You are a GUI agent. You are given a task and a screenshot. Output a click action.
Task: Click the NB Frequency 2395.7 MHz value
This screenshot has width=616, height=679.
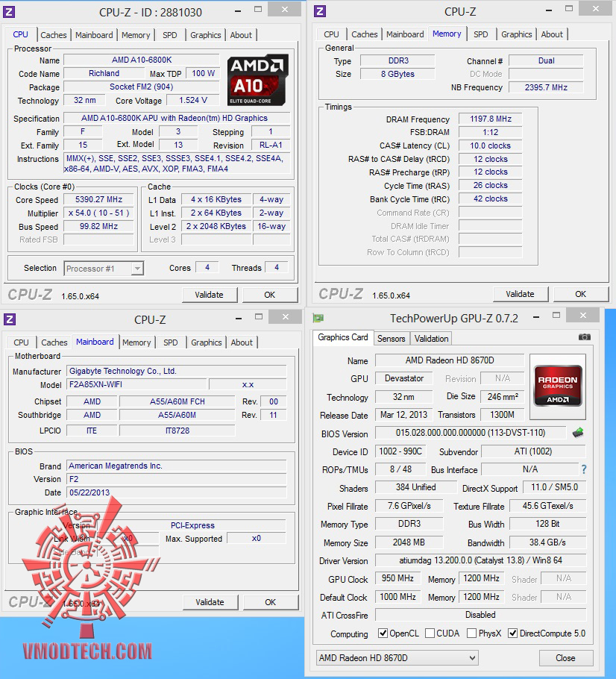click(x=546, y=87)
